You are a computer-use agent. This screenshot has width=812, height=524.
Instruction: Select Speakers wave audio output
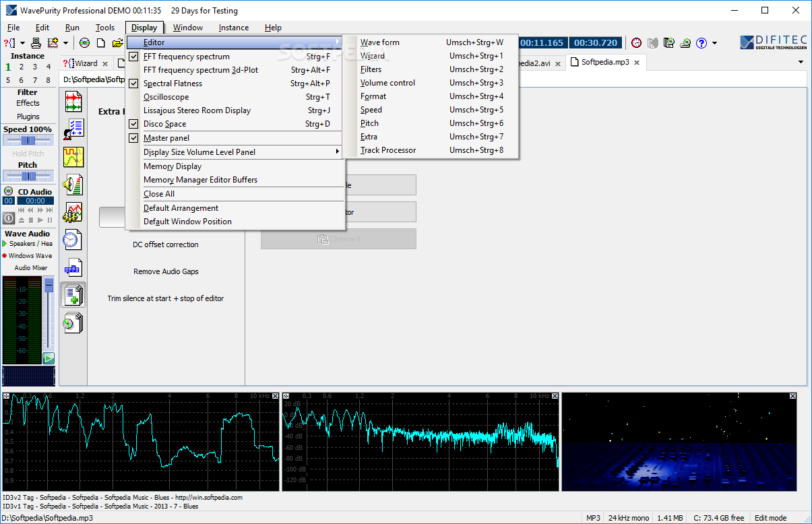pyautogui.click(x=28, y=244)
